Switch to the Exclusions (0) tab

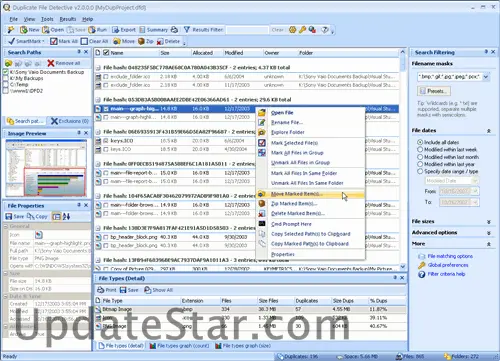click(70, 121)
